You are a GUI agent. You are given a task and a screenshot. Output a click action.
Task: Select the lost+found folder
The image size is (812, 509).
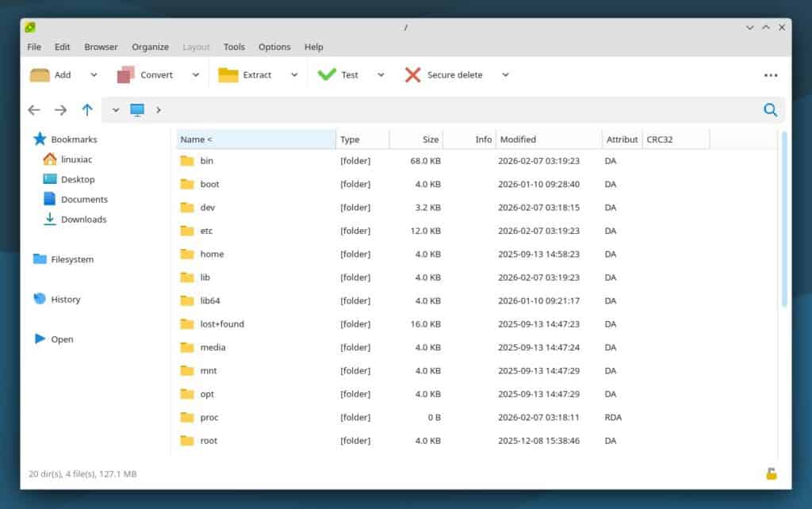(x=223, y=323)
